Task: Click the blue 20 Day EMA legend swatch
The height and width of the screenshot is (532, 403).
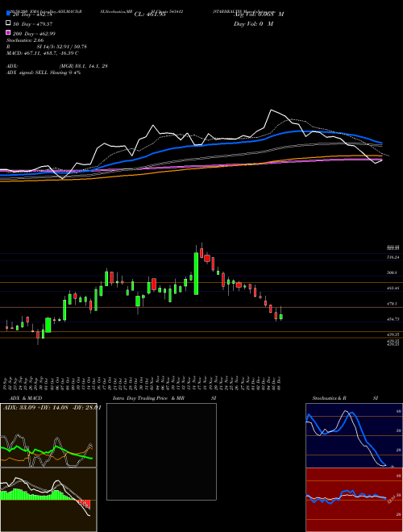Action: pos(8,14)
